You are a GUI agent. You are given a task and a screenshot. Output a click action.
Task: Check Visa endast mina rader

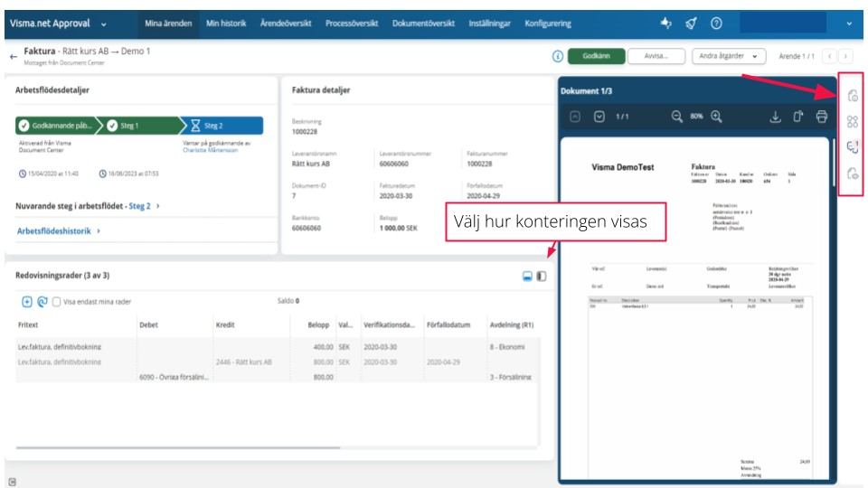(56, 302)
